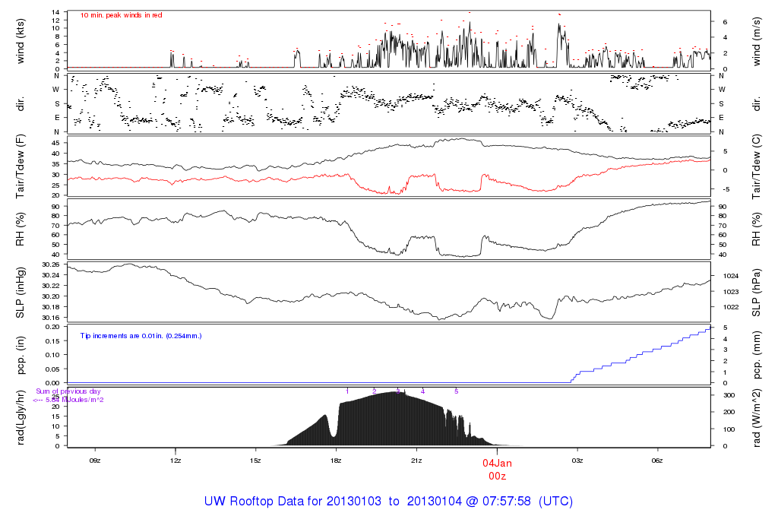Click the '300' radiation tick on right axis
This screenshot has width=778, height=532.
tap(729, 395)
